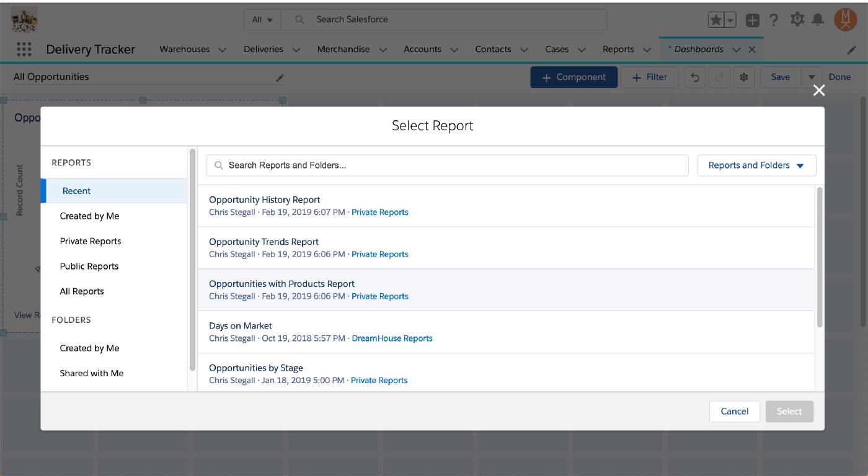868x476 pixels.
Task: Open the Help question mark icon
Action: pos(774,20)
